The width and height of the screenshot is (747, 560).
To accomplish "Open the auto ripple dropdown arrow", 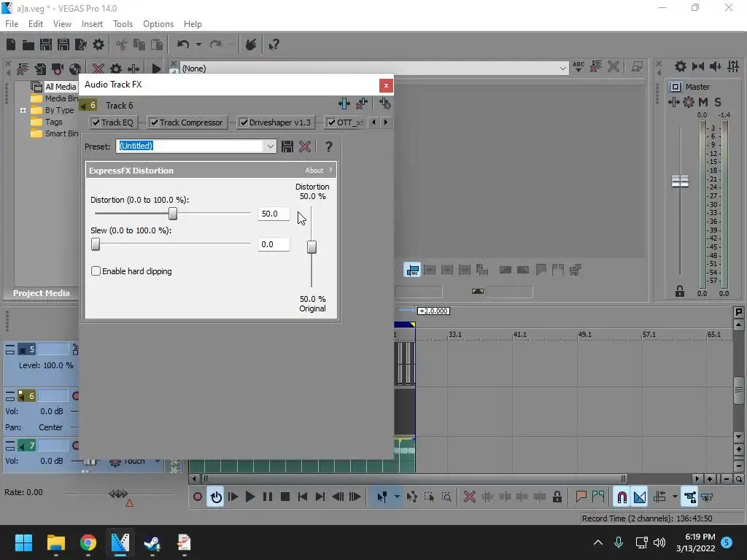I will pos(675,497).
